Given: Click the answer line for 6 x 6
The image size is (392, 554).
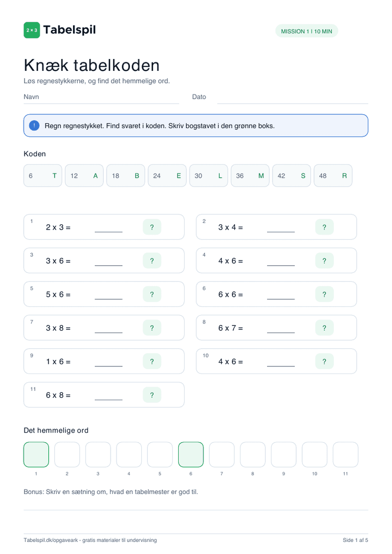Looking at the screenshot, I should click(281, 298).
